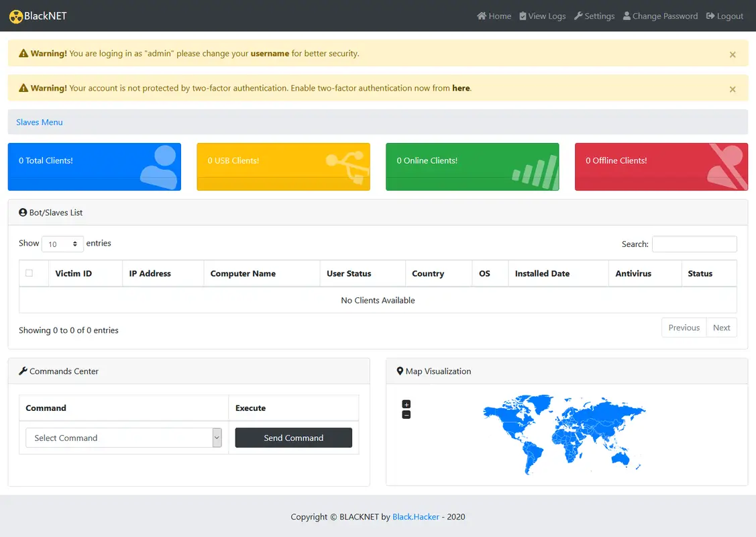Click the here link to enable two-factor authentication
This screenshot has width=756, height=537.
coord(461,88)
